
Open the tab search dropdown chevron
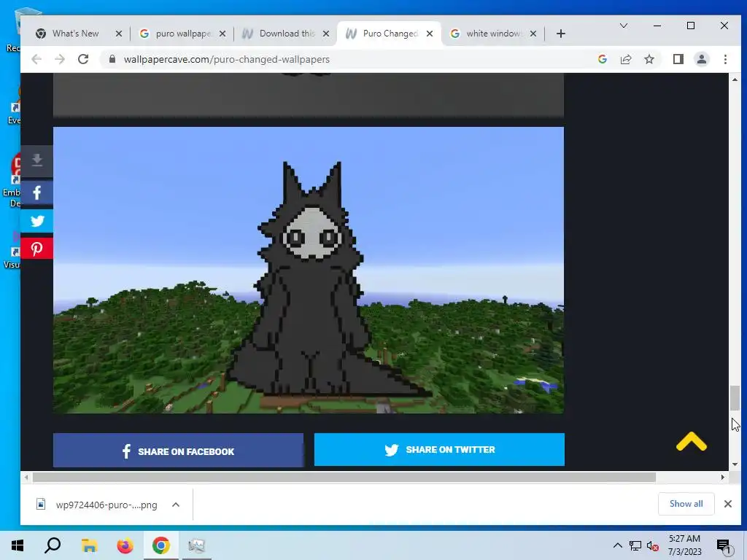623,26
